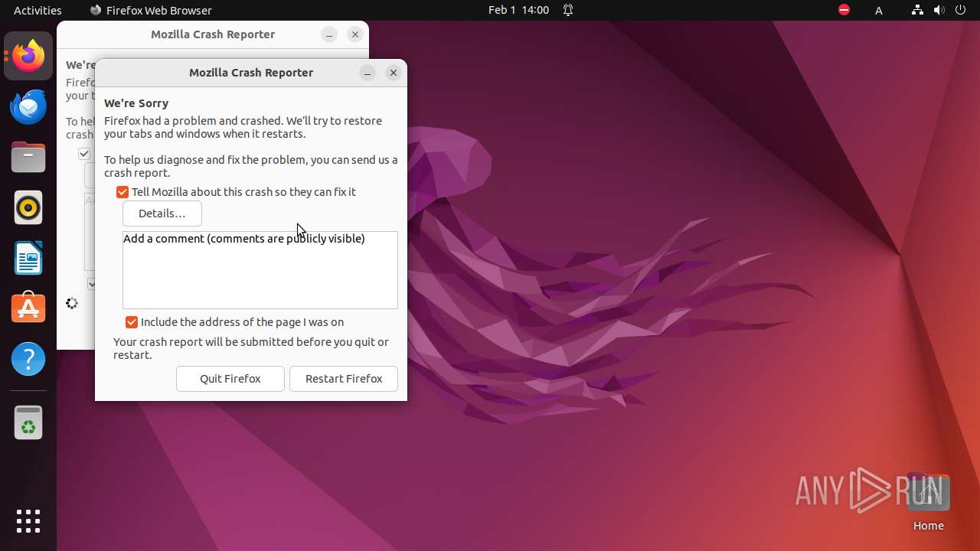Open Rhythmbox music player from dock
980x551 pixels.
click(28, 207)
